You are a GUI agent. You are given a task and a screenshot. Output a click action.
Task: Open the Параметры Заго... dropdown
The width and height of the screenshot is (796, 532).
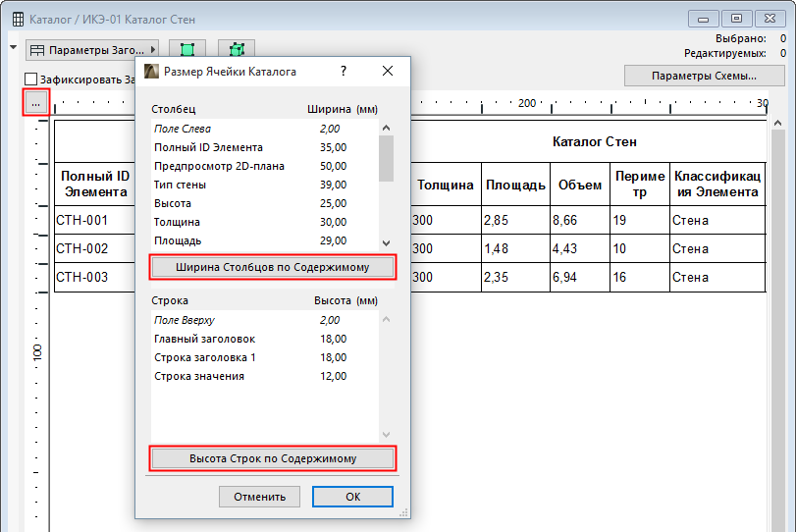pos(92,50)
